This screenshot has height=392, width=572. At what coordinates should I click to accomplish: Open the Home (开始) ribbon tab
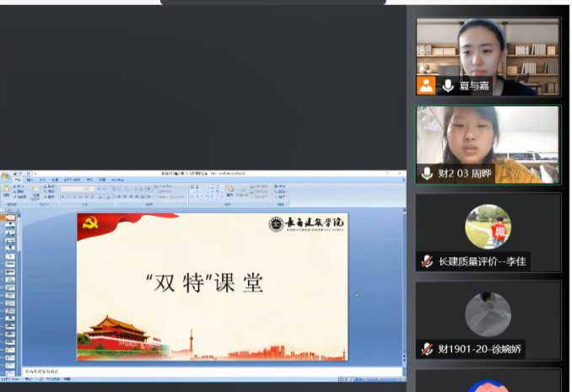17,180
